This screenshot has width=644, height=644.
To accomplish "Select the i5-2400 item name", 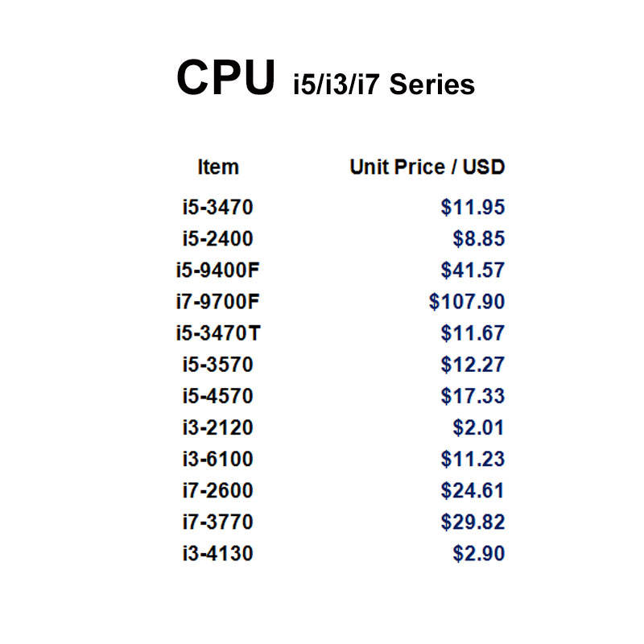I will [217, 239].
